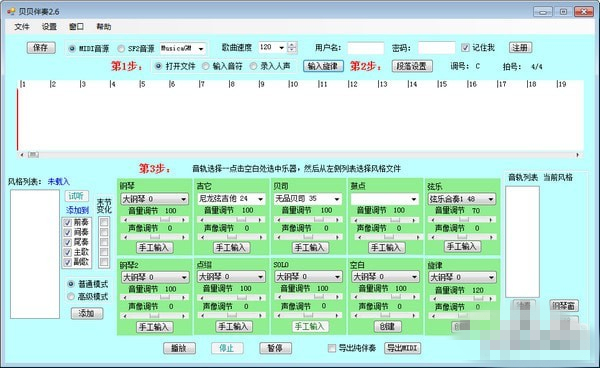Toggle the 前奏 checkbox

click(68, 222)
